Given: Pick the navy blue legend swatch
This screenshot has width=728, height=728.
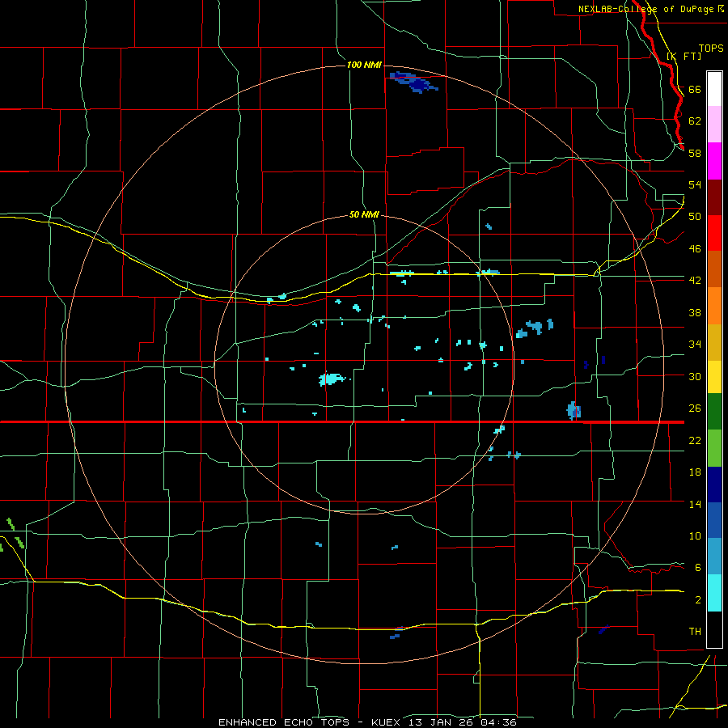Looking at the screenshot, I should click(x=714, y=485).
